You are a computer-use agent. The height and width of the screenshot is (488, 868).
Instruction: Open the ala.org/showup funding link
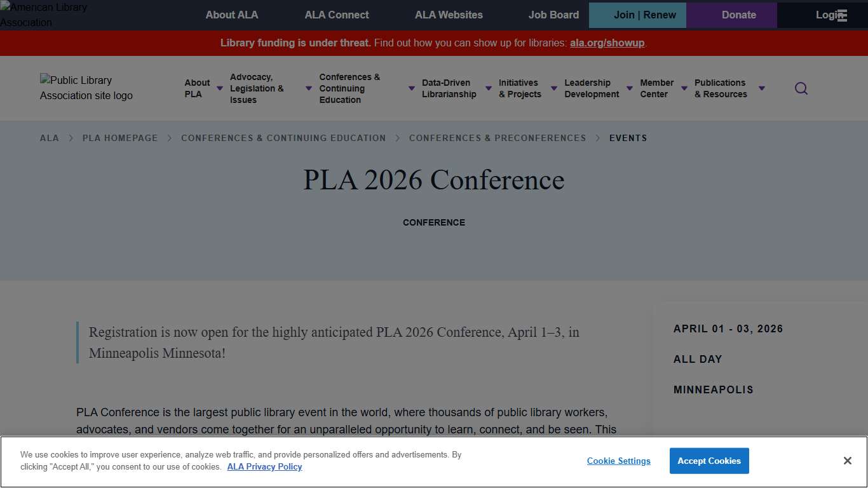point(607,43)
